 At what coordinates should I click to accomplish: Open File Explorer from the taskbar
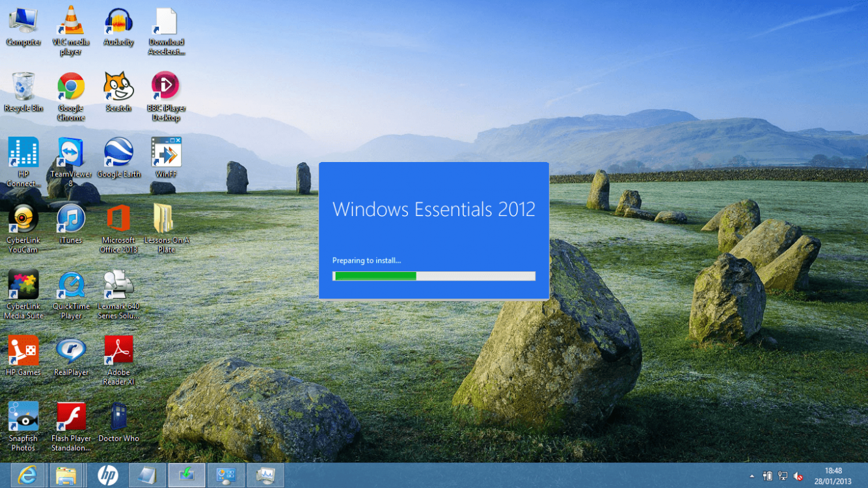coord(66,476)
